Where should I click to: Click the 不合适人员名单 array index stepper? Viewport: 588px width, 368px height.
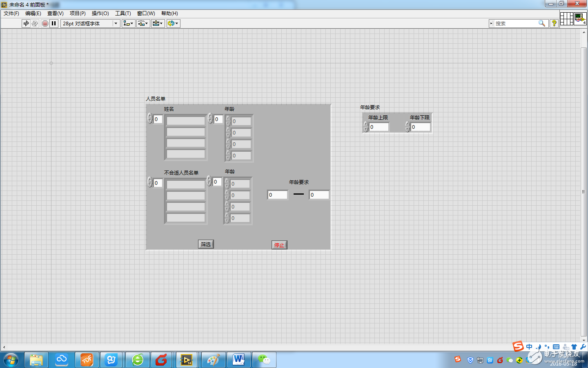(x=150, y=182)
